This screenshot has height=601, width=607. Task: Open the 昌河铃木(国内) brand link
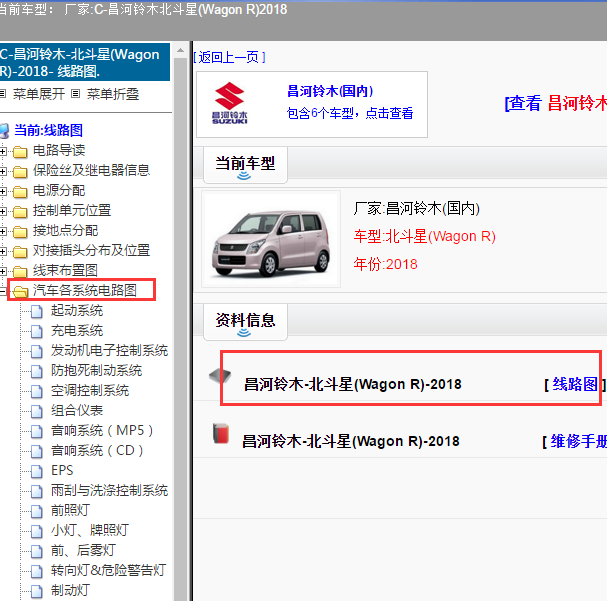[x=330, y=91]
